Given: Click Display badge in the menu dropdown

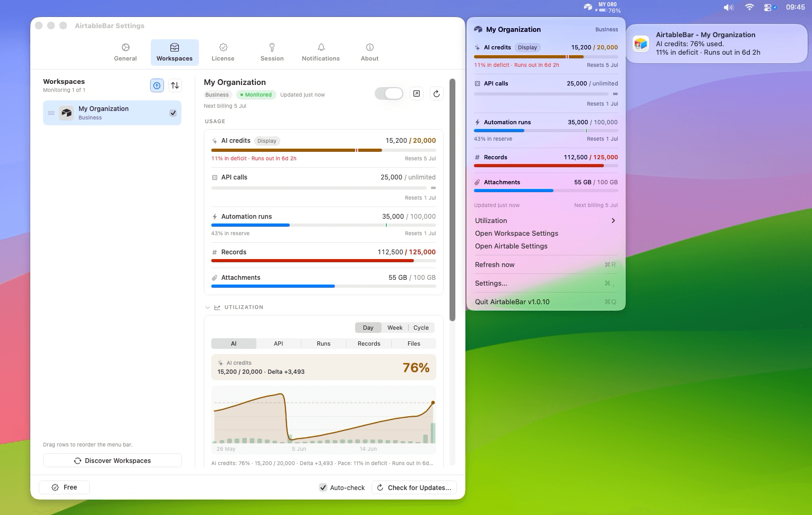Looking at the screenshot, I should [x=528, y=48].
